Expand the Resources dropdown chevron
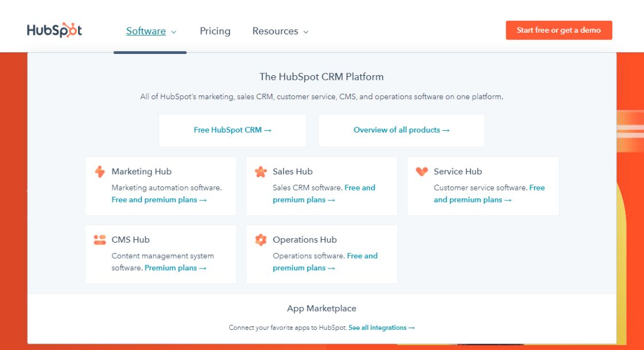This screenshot has width=644, height=350. (x=306, y=32)
